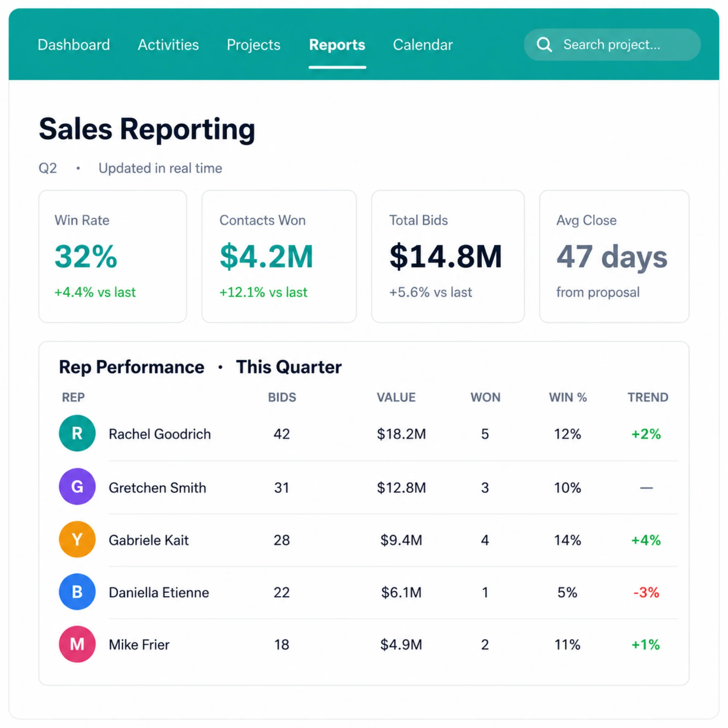Click the $18.2M value cell
The width and height of the screenshot is (728, 728).
coord(401,434)
